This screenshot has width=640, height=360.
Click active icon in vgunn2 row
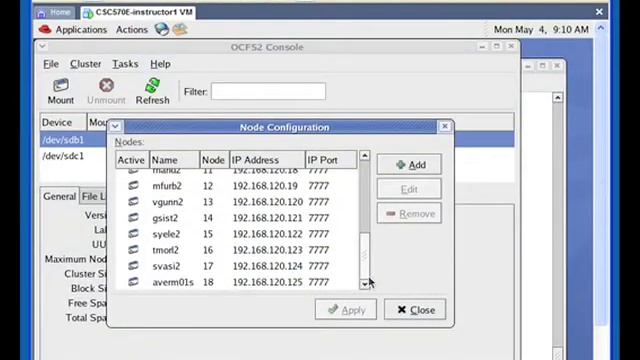tap(133, 202)
